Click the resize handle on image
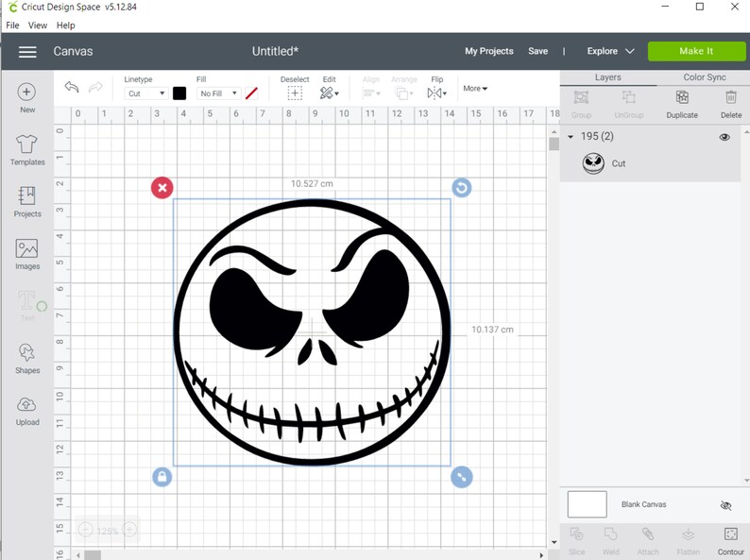This screenshot has height=560, width=750. pos(462,477)
